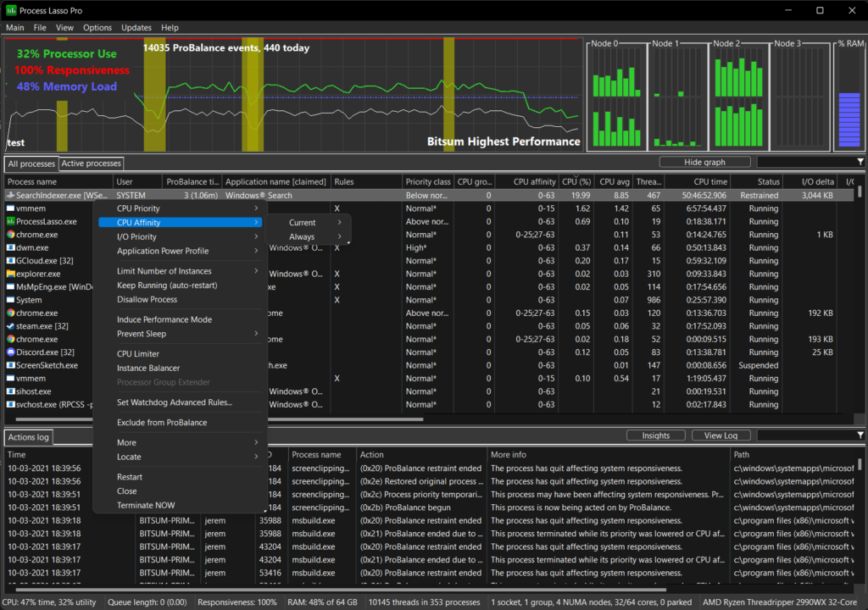868x610 pixels.
Task: Click the ScreenSketch.exe process icon
Action: 10,365
